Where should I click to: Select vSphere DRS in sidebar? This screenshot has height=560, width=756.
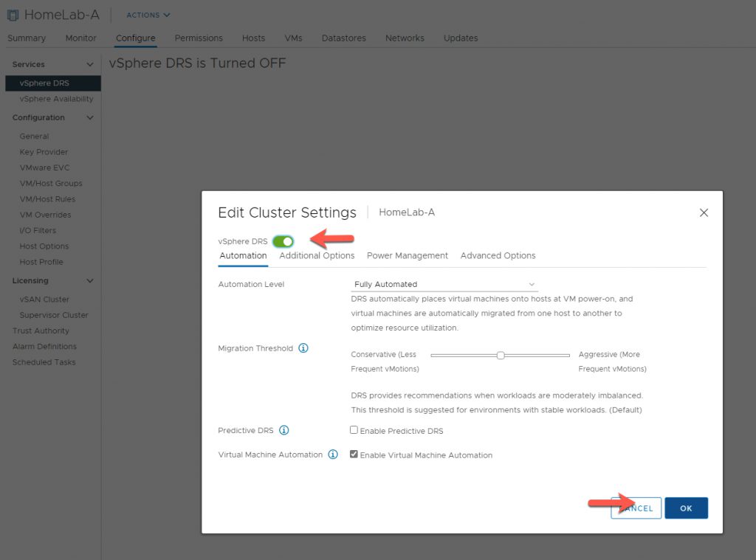pyautogui.click(x=53, y=83)
